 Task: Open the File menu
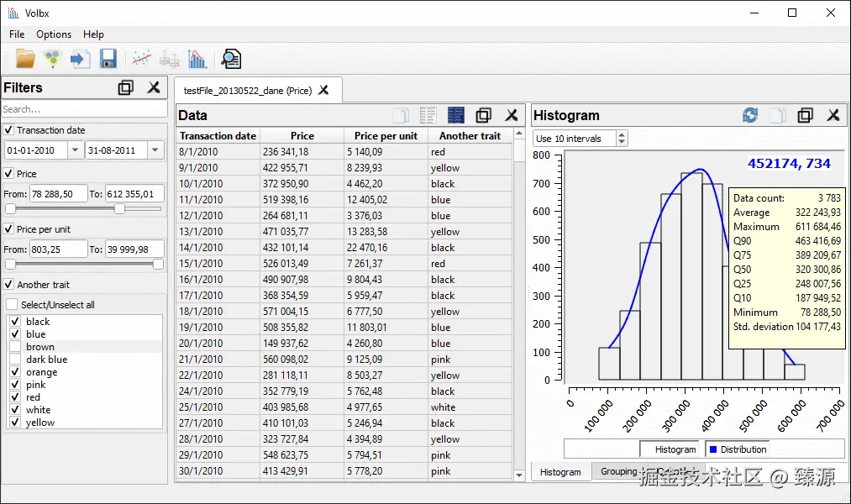(17, 34)
